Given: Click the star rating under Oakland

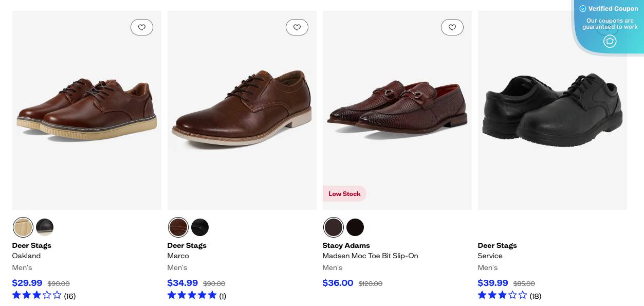Looking at the screenshot, I should (36, 295).
